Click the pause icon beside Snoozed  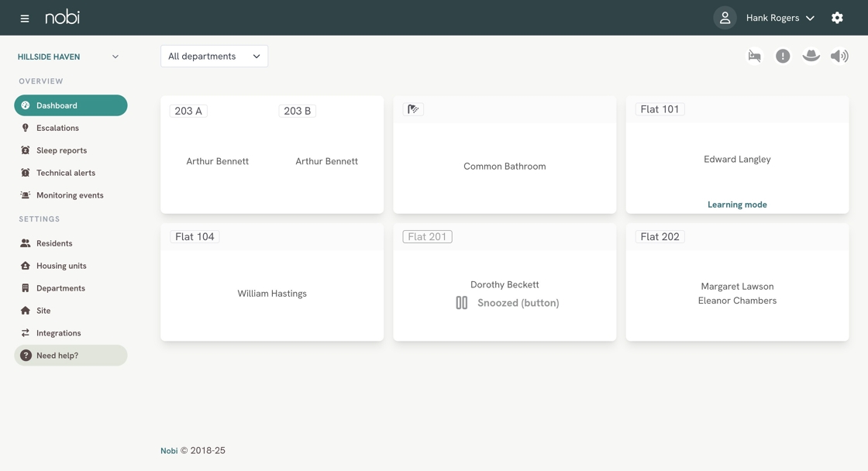coord(462,303)
